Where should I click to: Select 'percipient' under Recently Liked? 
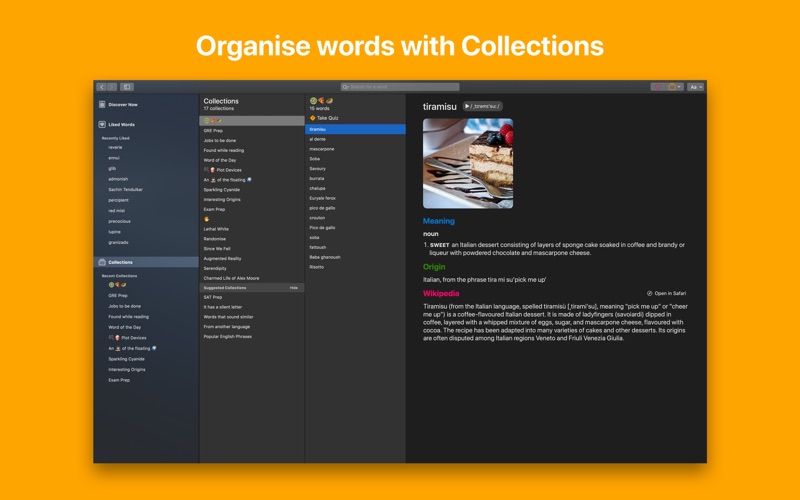click(118, 200)
